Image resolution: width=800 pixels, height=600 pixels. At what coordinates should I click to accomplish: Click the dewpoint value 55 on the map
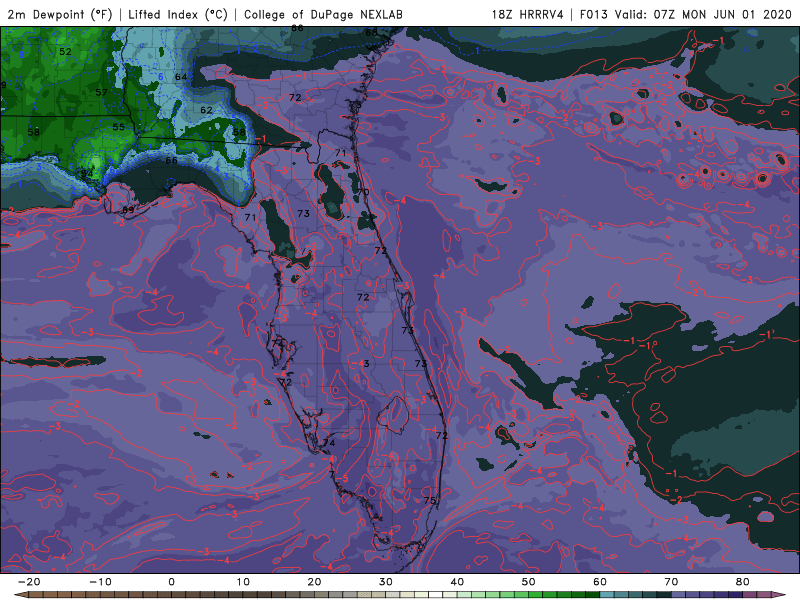coord(118,127)
